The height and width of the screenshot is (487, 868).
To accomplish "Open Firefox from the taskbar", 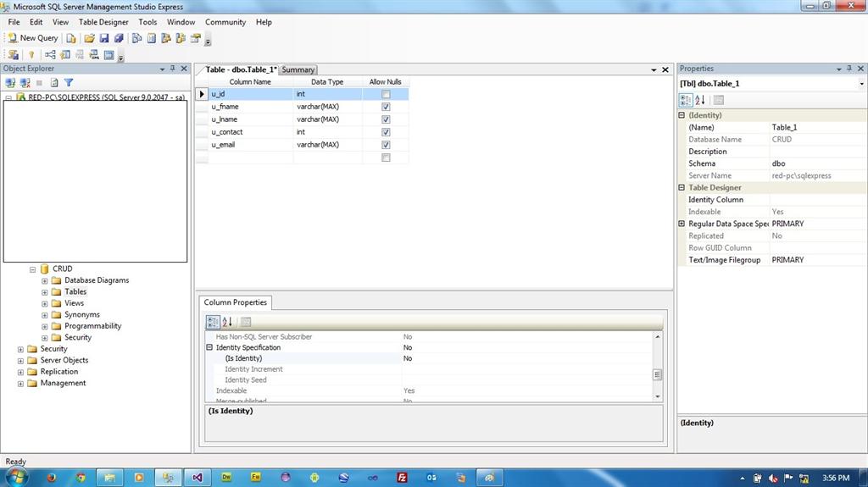I will [52, 478].
